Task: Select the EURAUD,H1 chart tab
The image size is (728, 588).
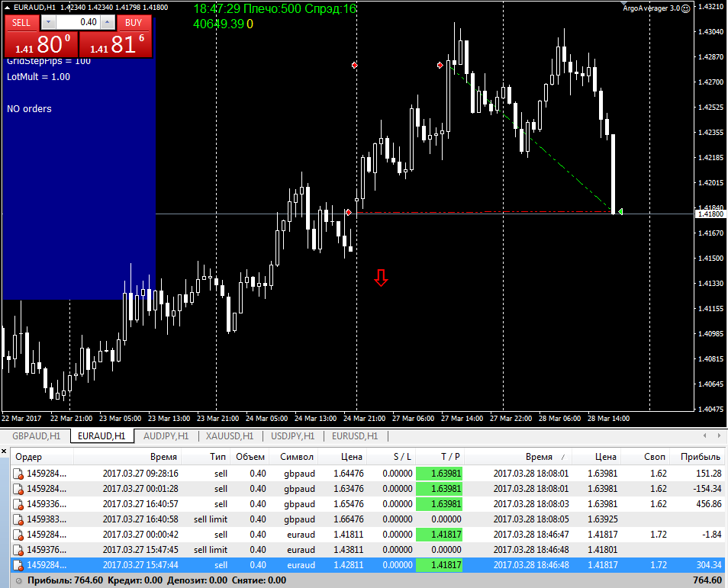Action: pos(101,436)
